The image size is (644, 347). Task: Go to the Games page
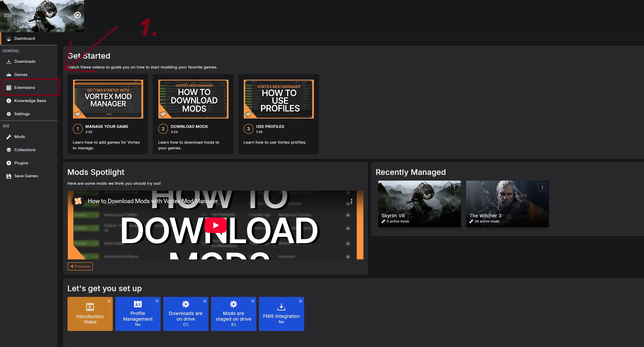point(29,75)
